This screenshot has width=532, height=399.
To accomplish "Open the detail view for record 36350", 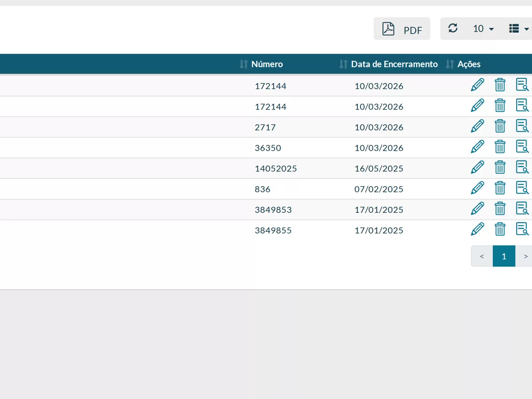I will pos(522,147).
